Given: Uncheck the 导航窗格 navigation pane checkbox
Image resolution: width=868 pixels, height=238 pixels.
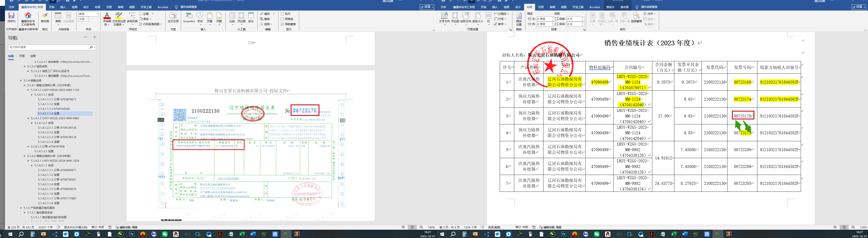Looking at the screenshot, I should 282,24.
